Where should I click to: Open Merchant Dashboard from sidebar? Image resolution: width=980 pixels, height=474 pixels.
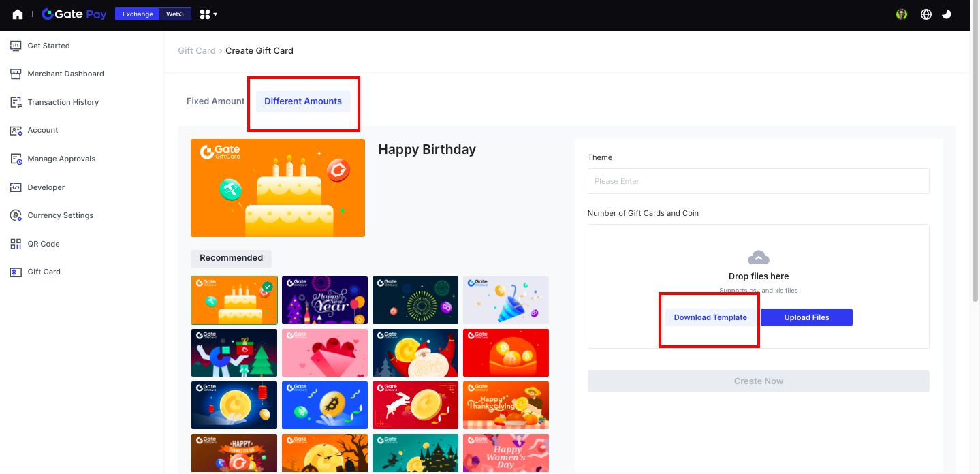[x=65, y=74]
